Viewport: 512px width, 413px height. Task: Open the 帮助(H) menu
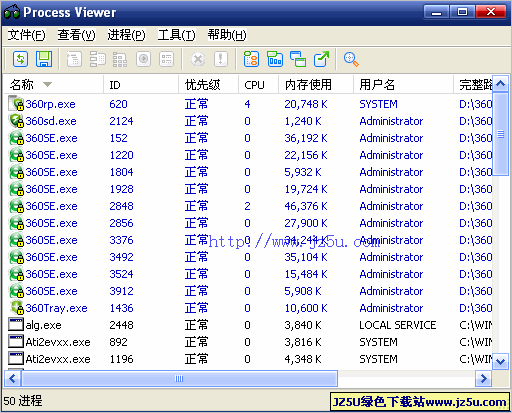point(227,35)
